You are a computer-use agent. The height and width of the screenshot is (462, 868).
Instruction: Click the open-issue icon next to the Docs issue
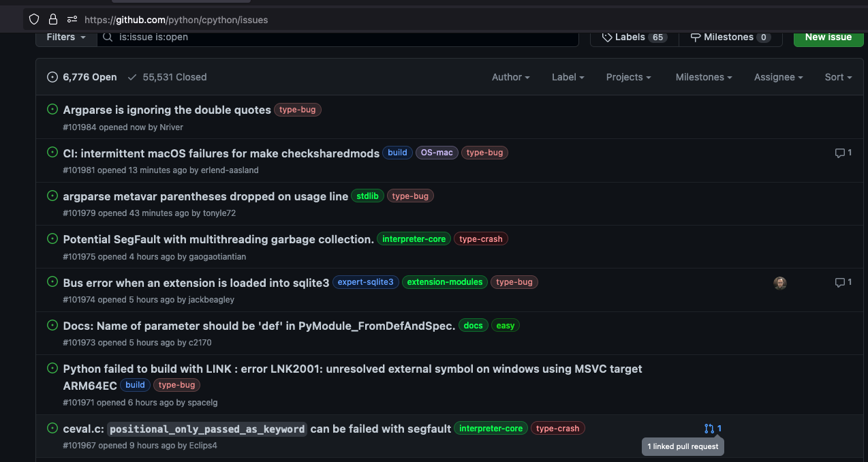(x=52, y=325)
